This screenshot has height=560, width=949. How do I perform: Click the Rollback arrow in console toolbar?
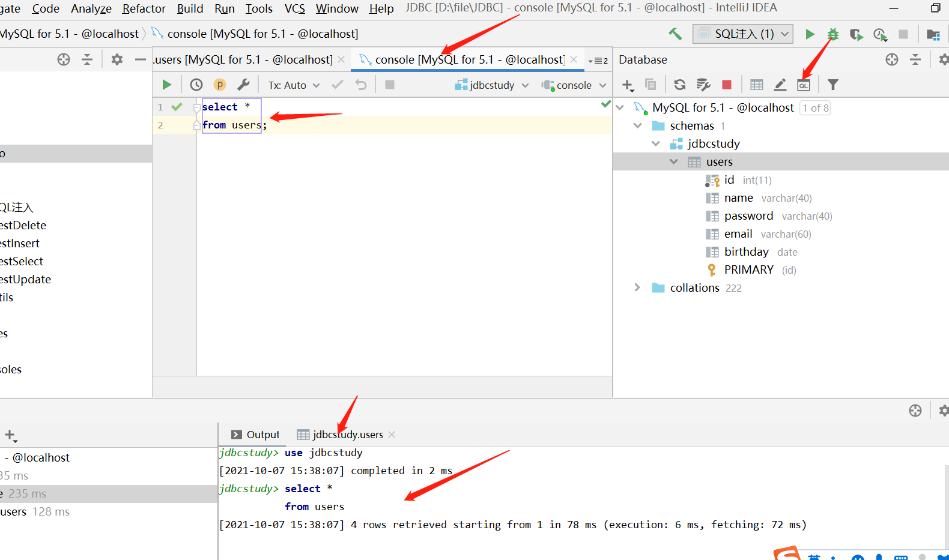(361, 85)
